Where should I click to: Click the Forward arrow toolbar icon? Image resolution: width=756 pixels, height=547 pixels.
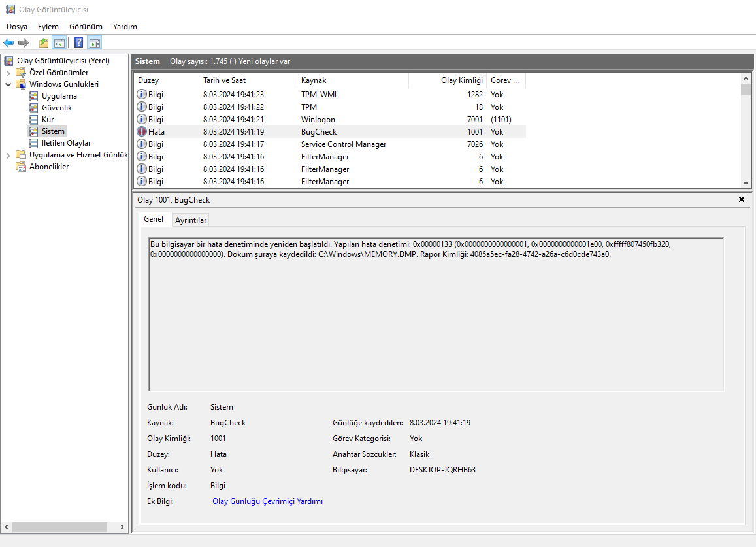[23, 43]
